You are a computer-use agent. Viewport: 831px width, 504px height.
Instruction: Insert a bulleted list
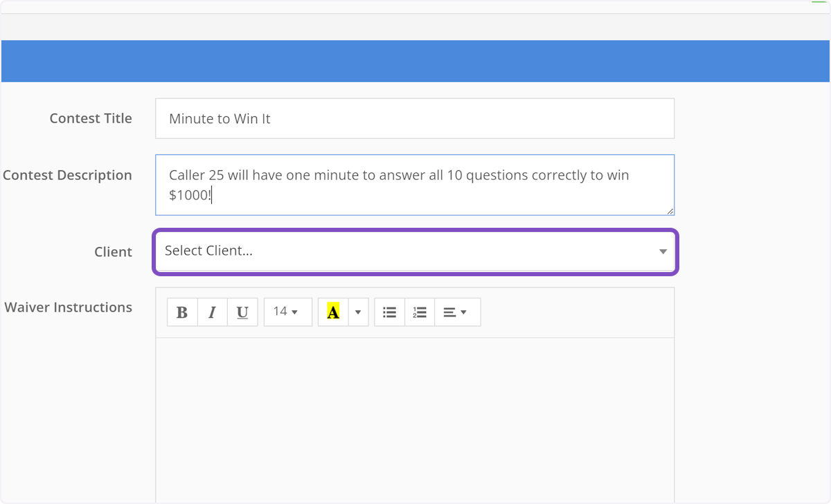click(x=388, y=312)
